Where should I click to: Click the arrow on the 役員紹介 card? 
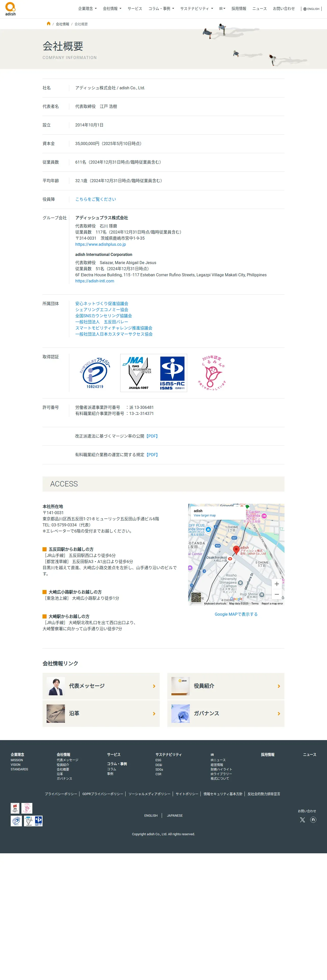click(279, 686)
